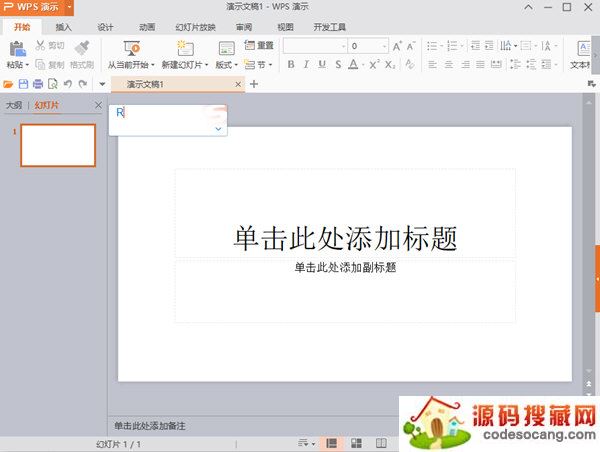Start slideshow from current slide (从当前开始)
Screen dimensions: 600x452
[131, 48]
